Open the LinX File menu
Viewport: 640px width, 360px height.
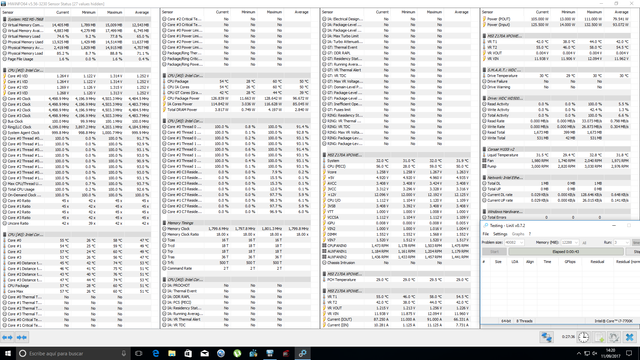click(485, 234)
